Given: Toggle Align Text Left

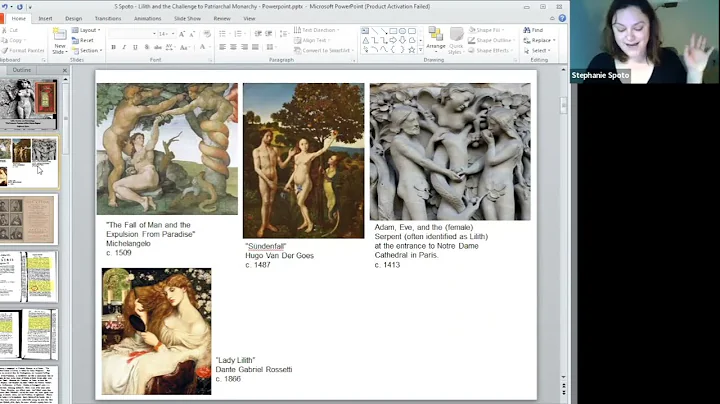Looking at the screenshot, I should click(222, 47).
